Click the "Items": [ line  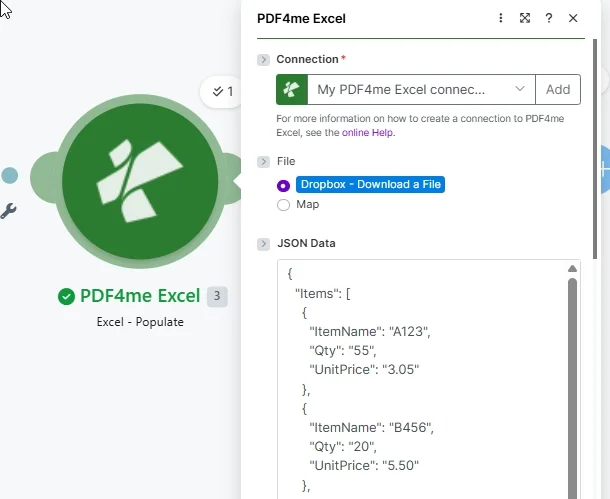click(x=323, y=293)
